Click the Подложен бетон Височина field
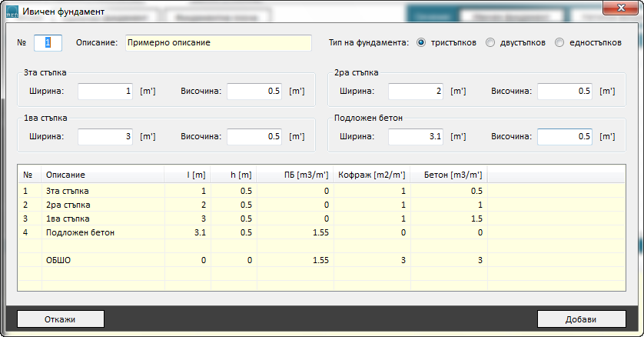Viewport: 644px width, 337px height. pos(565,137)
